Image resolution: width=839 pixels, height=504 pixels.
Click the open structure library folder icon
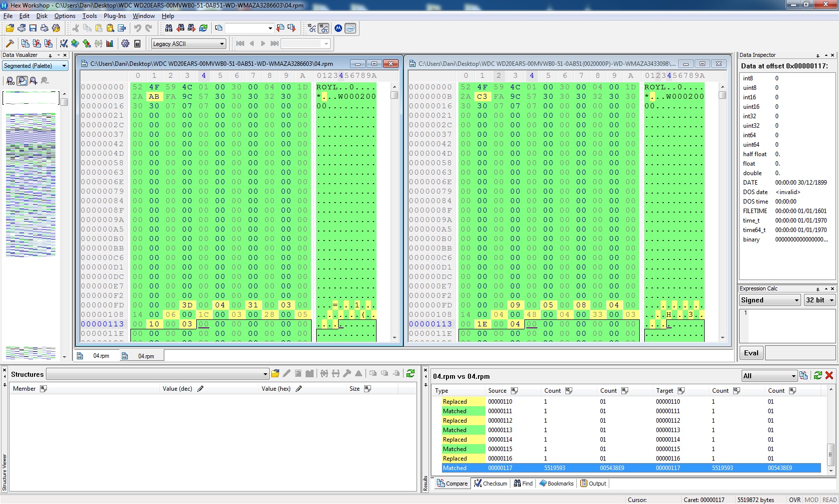click(x=275, y=374)
